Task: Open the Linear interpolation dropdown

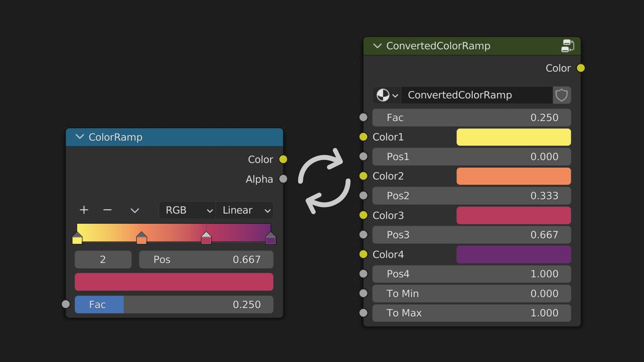Action: pyautogui.click(x=245, y=210)
